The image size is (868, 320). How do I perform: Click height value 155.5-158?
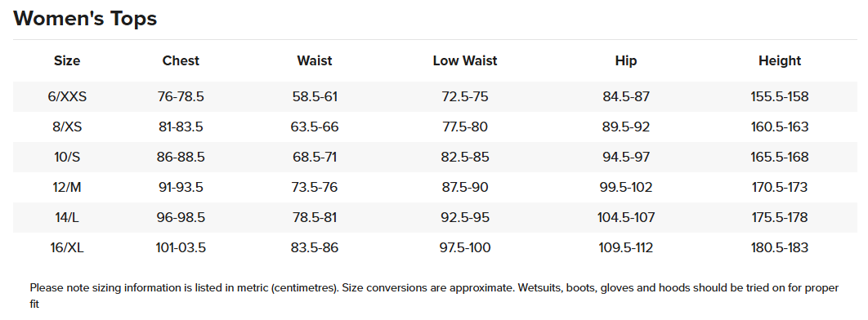(780, 96)
